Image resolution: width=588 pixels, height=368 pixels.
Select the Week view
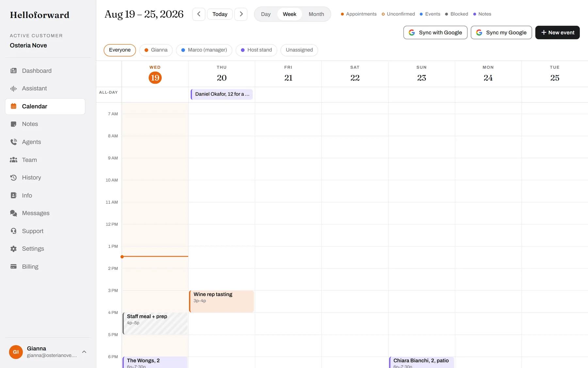pyautogui.click(x=289, y=14)
